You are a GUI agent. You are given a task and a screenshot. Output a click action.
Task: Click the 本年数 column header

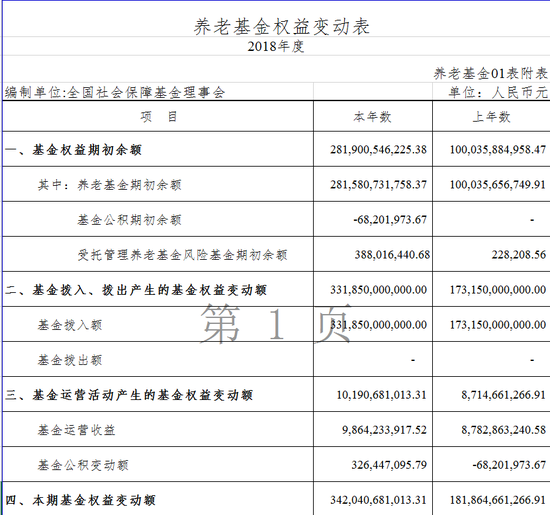coord(372,116)
